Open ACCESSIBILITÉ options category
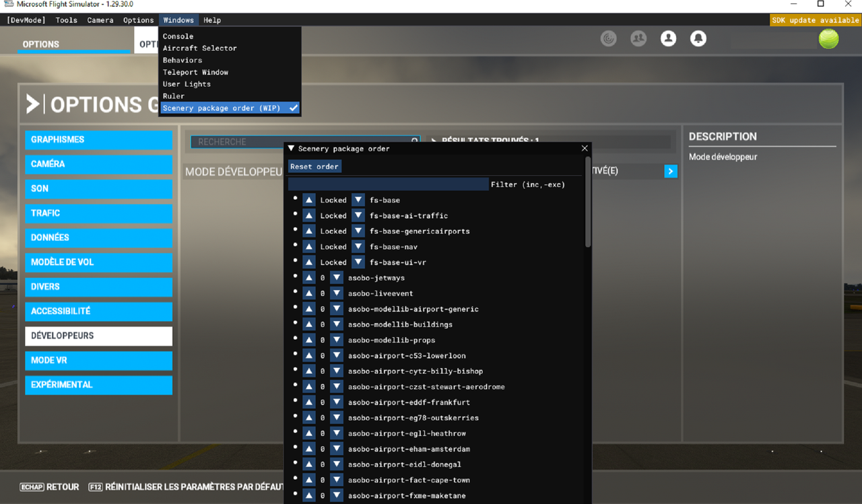The height and width of the screenshot is (504, 862). [99, 312]
